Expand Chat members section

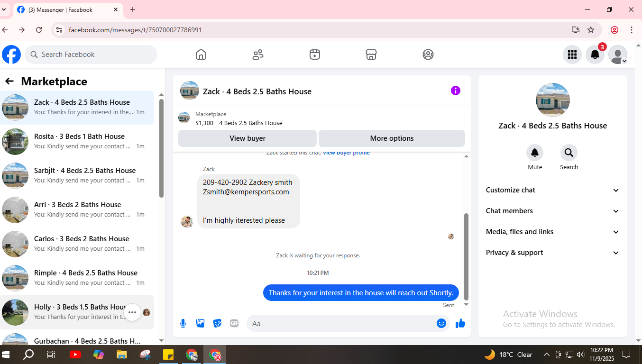pyautogui.click(x=553, y=211)
